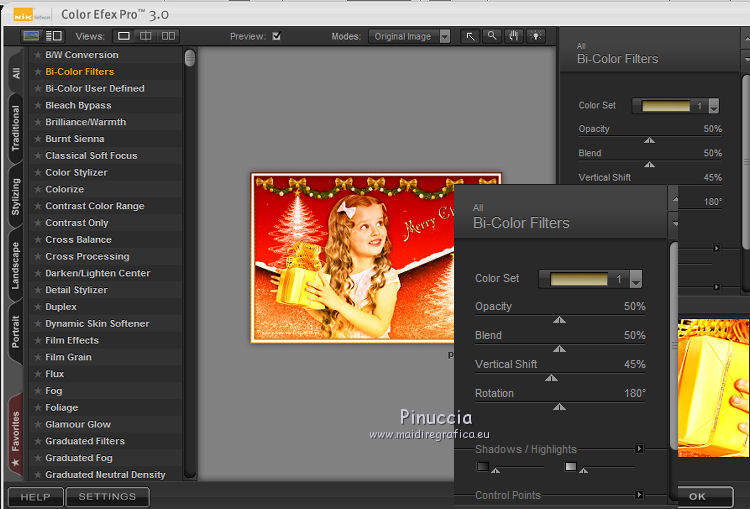Favorite the Bi-Color Filters star

click(38, 72)
